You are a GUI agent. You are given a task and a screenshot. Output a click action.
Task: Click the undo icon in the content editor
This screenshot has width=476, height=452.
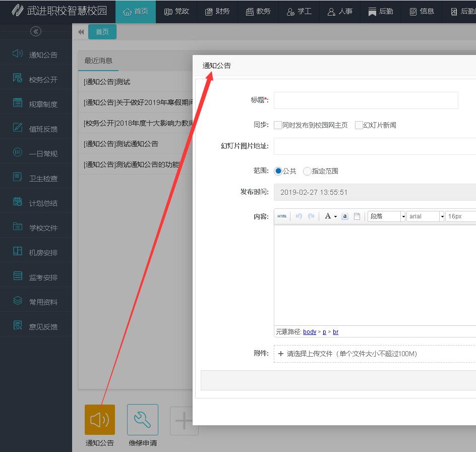pos(299,216)
